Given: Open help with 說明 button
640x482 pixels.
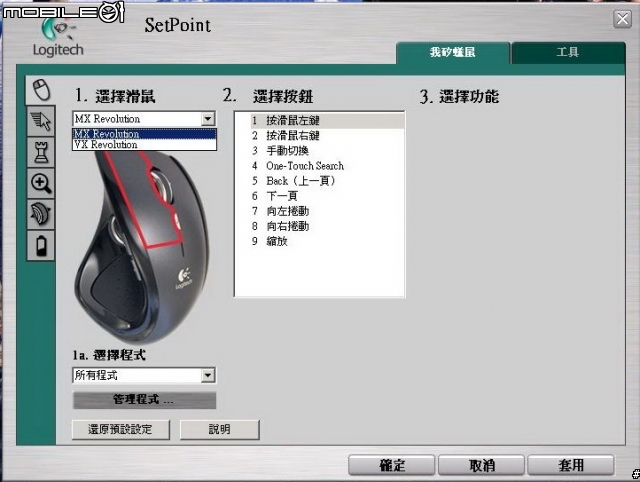Looking at the screenshot, I should [x=220, y=429].
